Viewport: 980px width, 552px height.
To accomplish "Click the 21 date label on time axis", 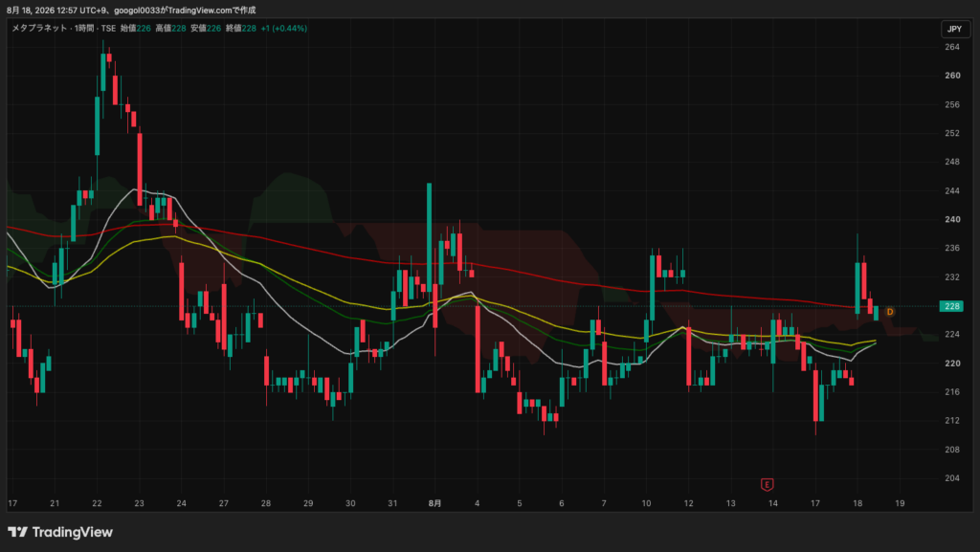I will tap(55, 503).
